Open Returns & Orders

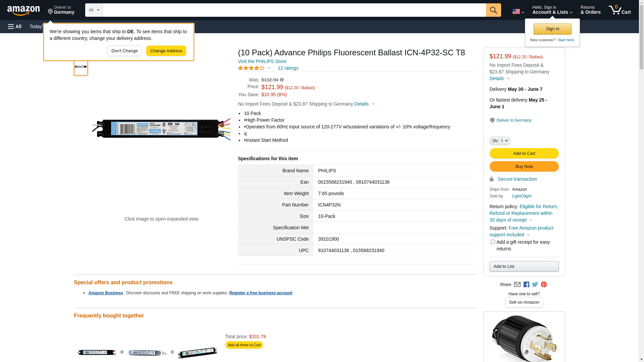coord(590,10)
